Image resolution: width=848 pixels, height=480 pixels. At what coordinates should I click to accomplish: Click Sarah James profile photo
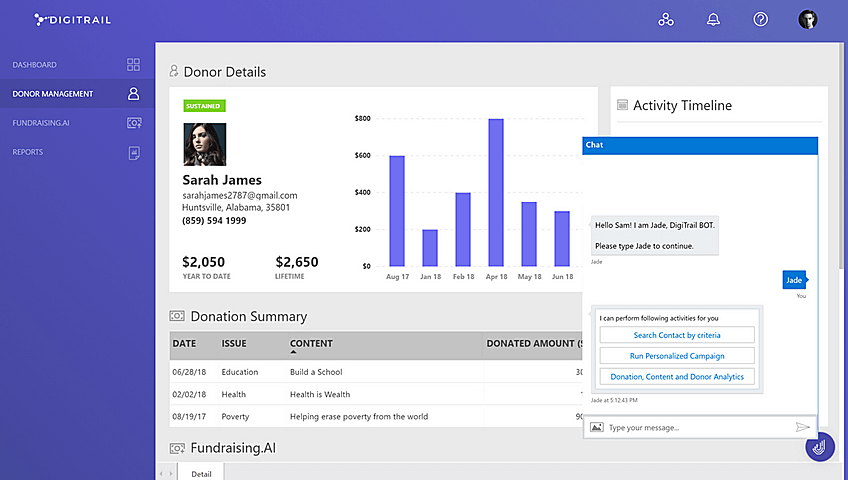[x=204, y=144]
